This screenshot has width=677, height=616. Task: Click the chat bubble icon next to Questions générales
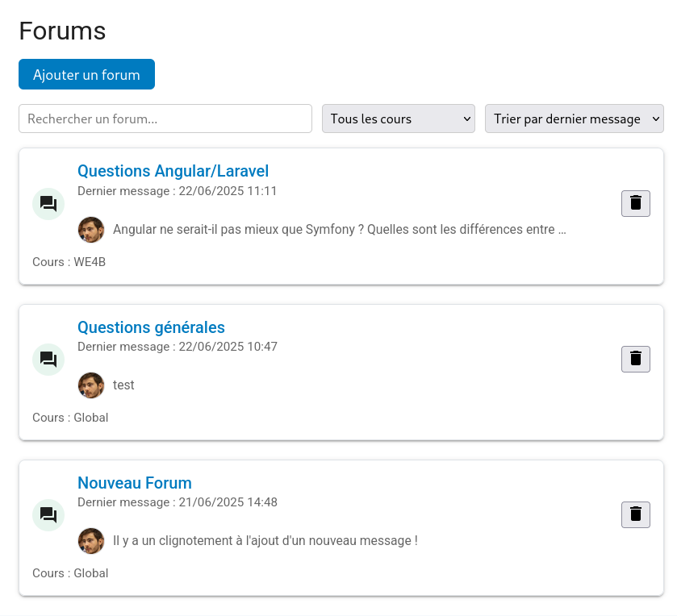pyautogui.click(x=48, y=359)
